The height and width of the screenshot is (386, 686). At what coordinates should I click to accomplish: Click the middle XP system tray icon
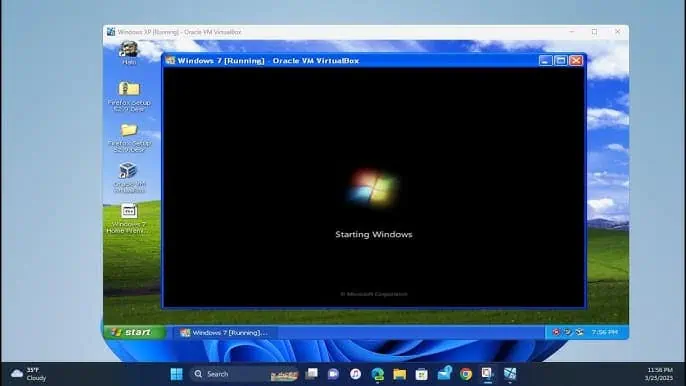567,332
